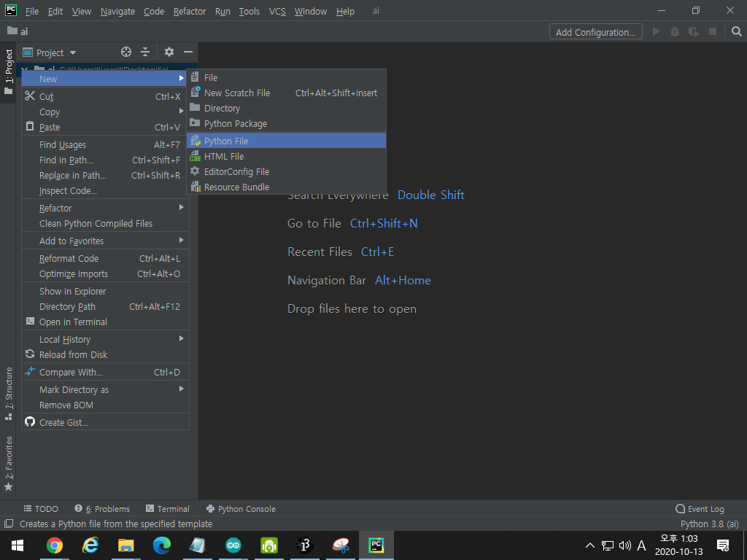This screenshot has height=560, width=747.
Task: Select Reformat Code
Action: click(x=105, y=259)
